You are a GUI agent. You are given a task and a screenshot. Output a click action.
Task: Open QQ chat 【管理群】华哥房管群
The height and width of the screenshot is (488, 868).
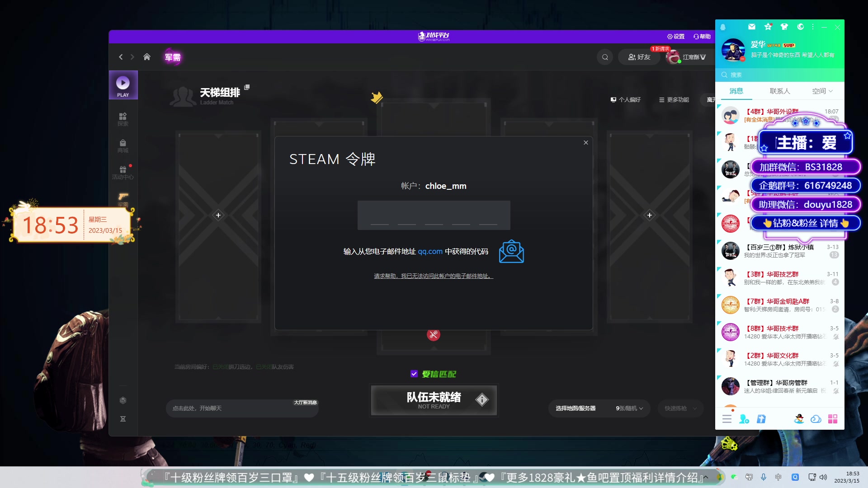coord(780,386)
